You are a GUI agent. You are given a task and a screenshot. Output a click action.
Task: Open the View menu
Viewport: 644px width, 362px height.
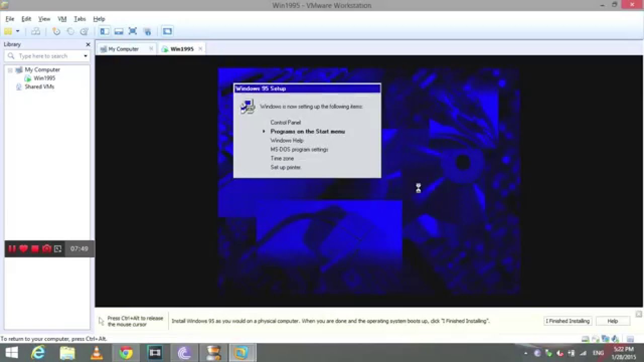click(x=44, y=19)
